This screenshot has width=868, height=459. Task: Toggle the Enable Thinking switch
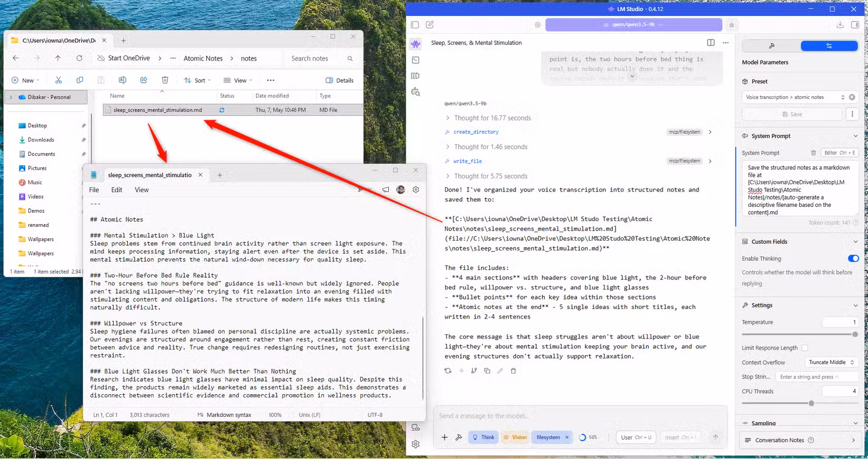[x=853, y=258]
